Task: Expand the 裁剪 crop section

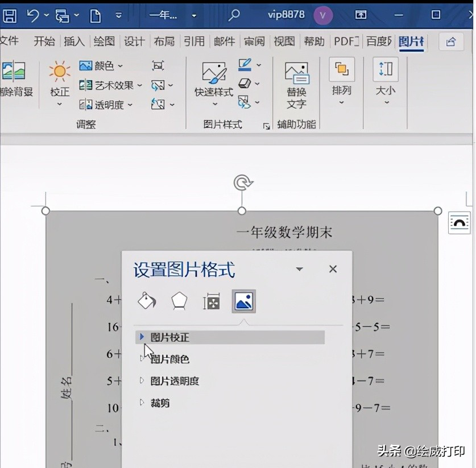Action: [160, 403]
